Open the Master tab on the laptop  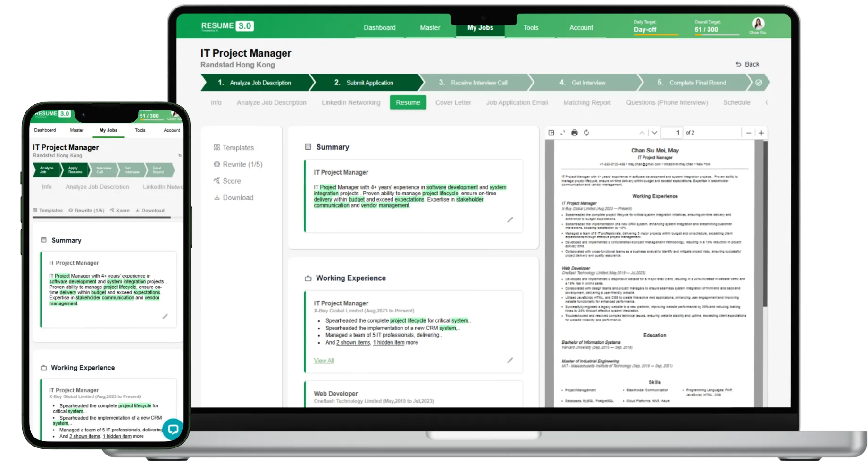click(430, 28)
